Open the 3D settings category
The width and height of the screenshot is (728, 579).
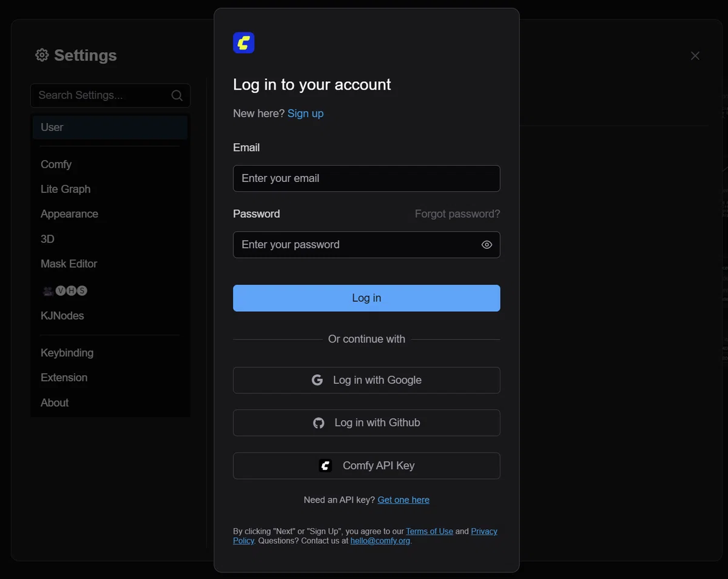(x=110, y=239)
